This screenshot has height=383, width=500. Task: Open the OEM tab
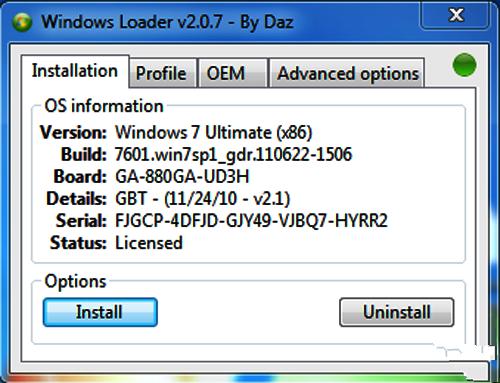point(233,73)
